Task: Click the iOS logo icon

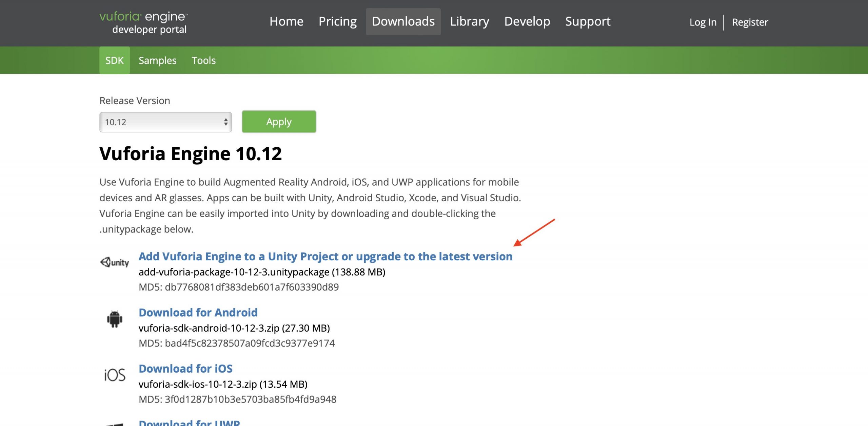Action: 115,375
